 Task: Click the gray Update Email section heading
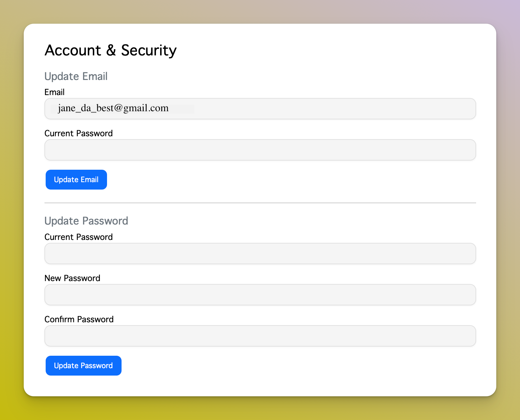click(76, 76)
